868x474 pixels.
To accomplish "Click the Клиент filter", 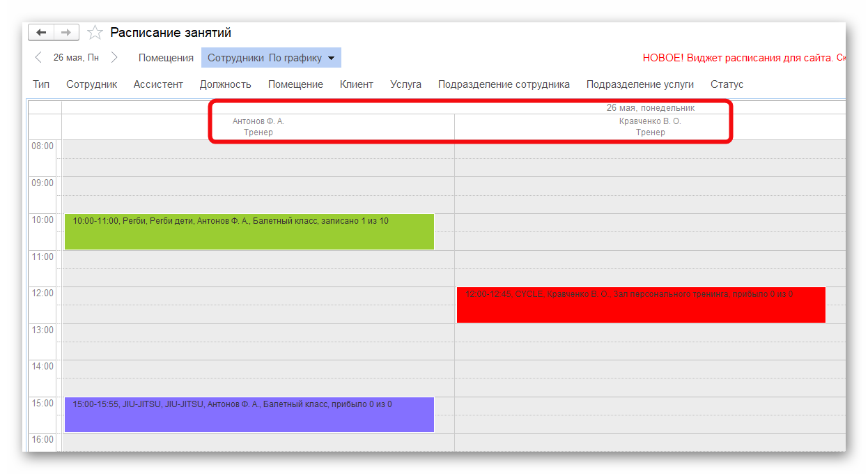I will pos(356,84).
